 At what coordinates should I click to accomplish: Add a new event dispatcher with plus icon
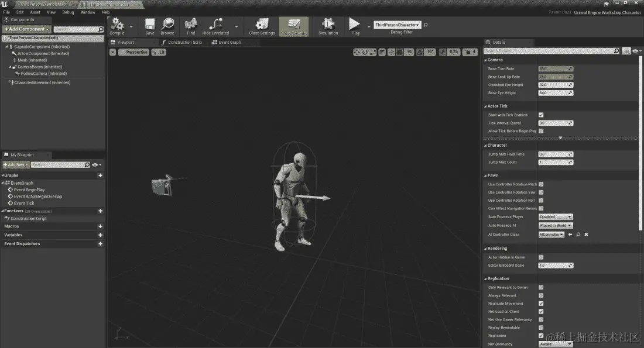100,244
